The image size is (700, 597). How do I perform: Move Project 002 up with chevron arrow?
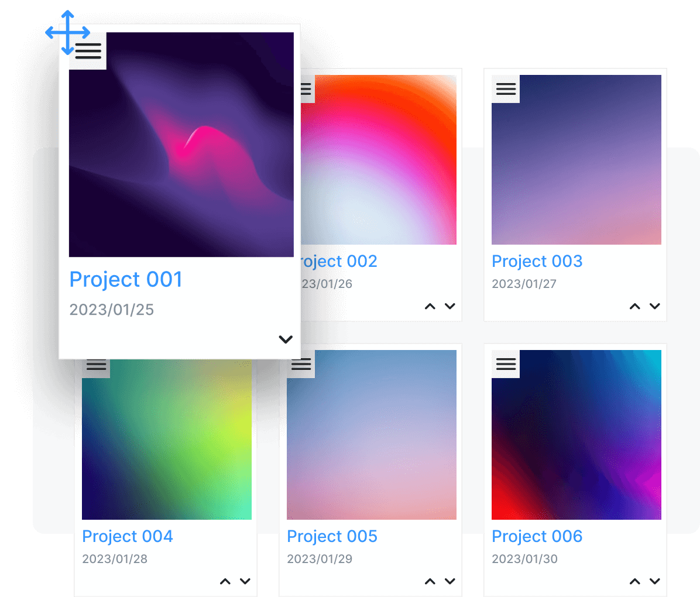click(430, 306)
